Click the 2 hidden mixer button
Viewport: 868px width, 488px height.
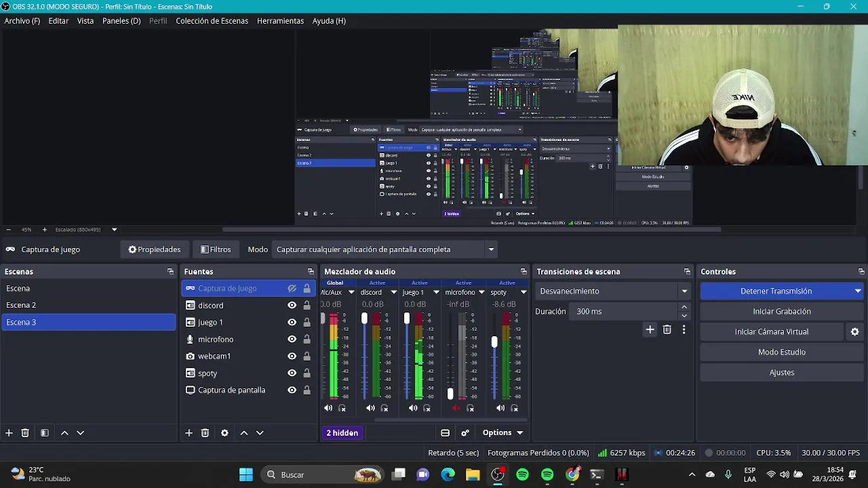click(342, 432)
